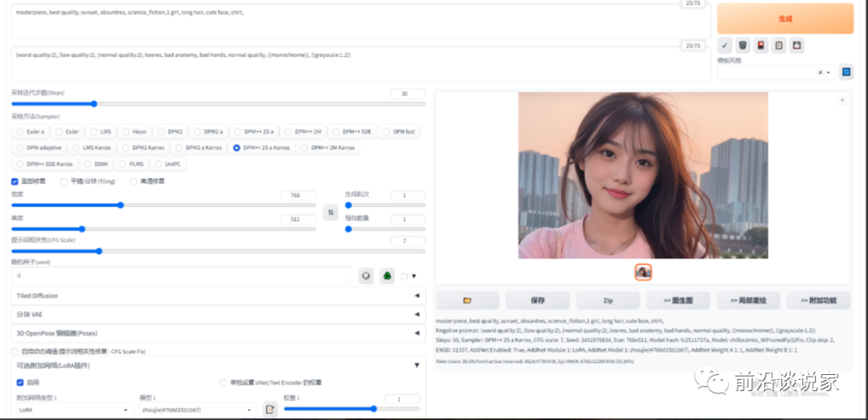Enable the 平铺/分块 (Tiling) checkbox
868x420 pixels.
click(63, 181)
